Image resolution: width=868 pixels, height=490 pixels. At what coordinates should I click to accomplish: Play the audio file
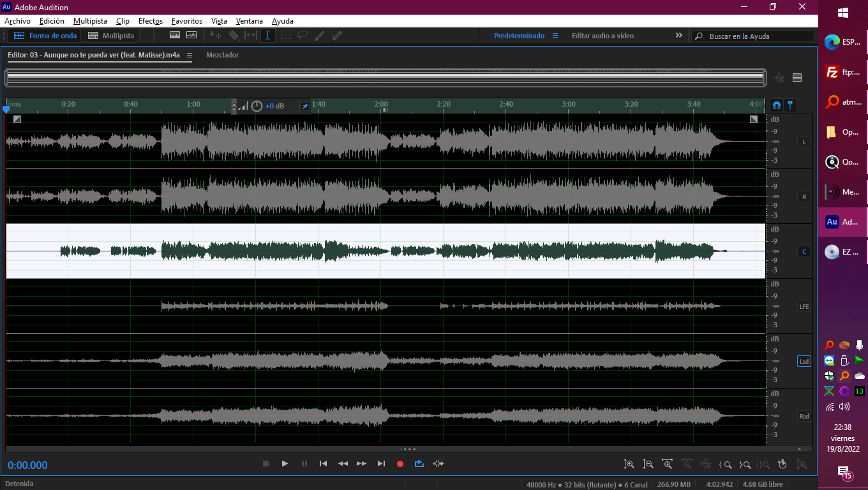(285, 464)
